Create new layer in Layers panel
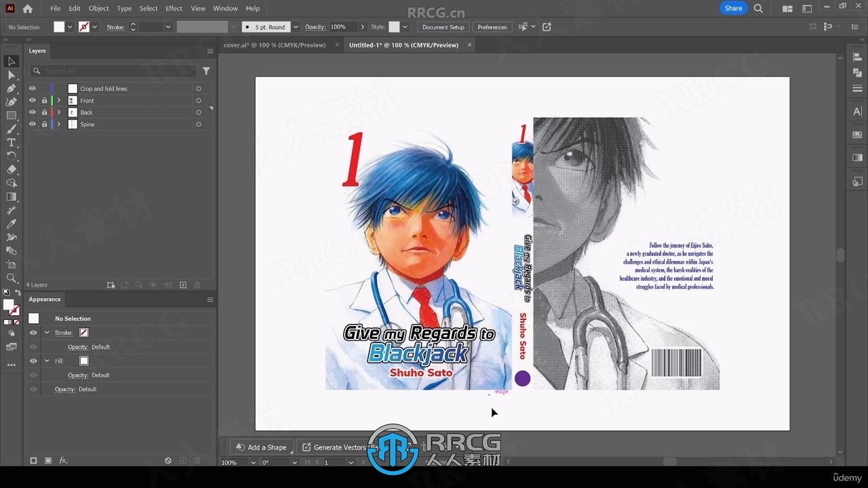This screenshot has width=868, height=488. coord(183,285)
